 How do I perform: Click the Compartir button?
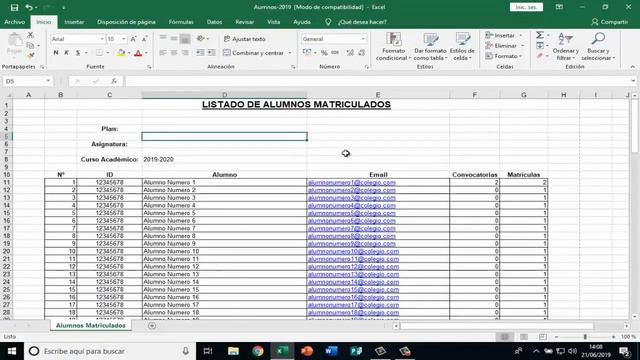pyautogui.click(x=609, y=22)
